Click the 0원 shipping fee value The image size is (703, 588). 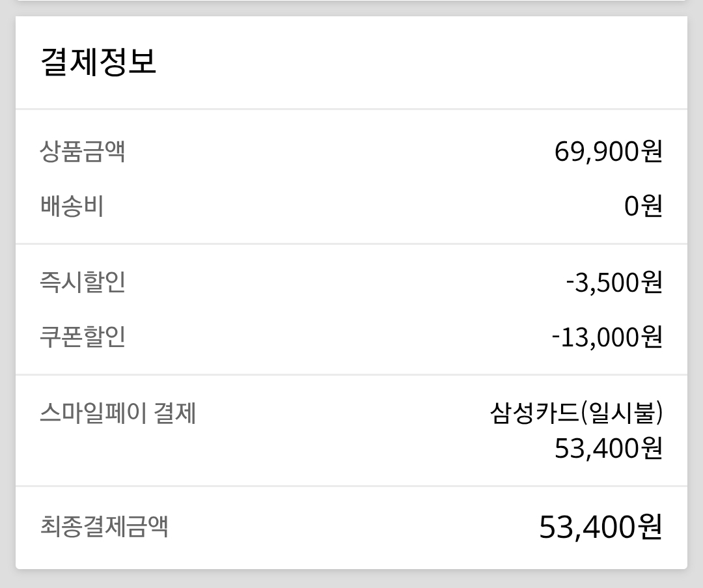643,206
